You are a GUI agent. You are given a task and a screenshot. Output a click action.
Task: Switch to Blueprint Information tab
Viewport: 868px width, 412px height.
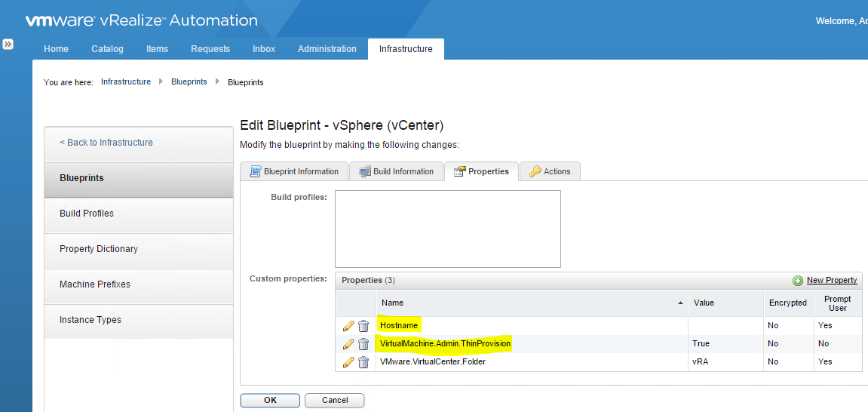click(x=294, y=172)
